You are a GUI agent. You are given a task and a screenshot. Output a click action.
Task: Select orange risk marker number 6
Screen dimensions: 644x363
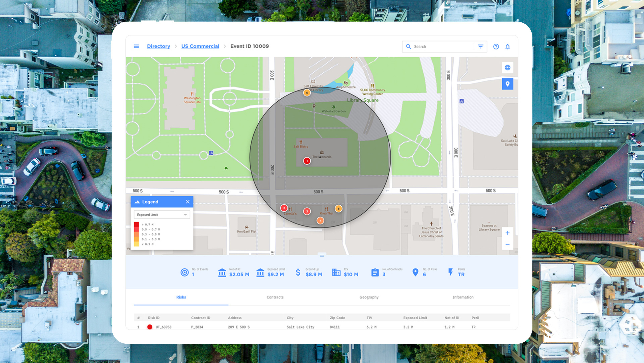pos(307,93)
